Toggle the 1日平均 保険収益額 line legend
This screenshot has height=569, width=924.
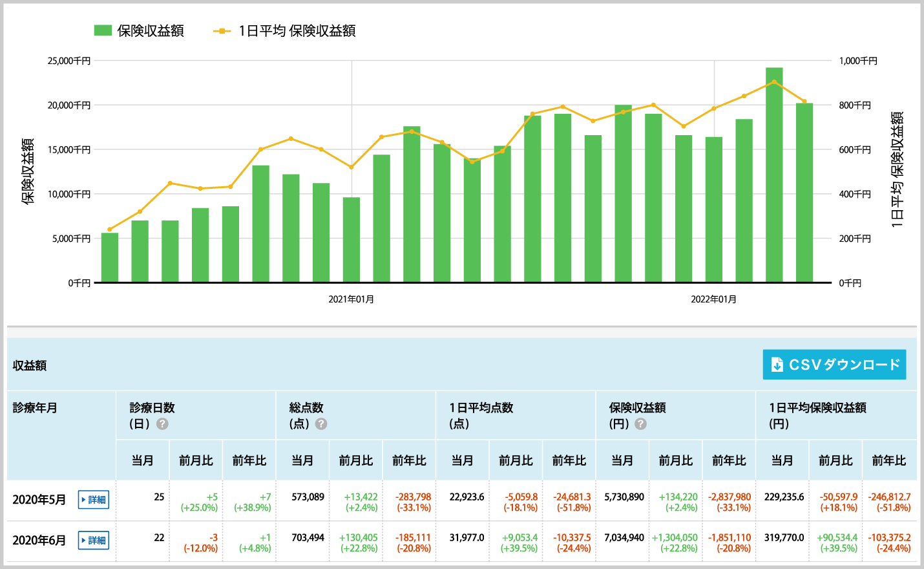click(222, 30)
